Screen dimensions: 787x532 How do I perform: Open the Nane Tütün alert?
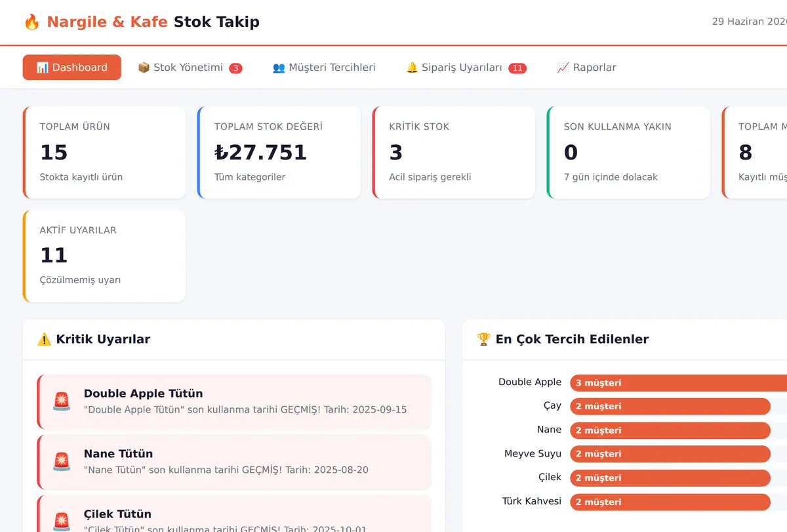(234, 462)
